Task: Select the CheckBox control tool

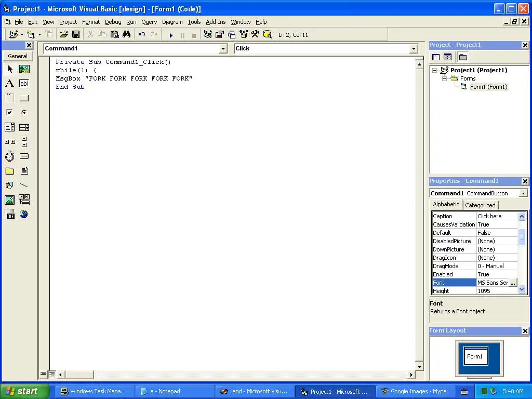Action: pos(10,112)
